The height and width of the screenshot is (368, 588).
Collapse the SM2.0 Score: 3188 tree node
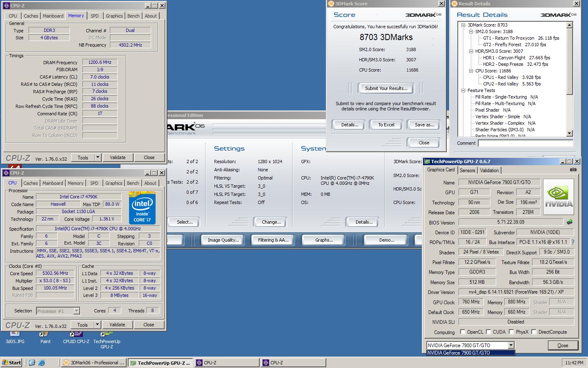[471, 31]
